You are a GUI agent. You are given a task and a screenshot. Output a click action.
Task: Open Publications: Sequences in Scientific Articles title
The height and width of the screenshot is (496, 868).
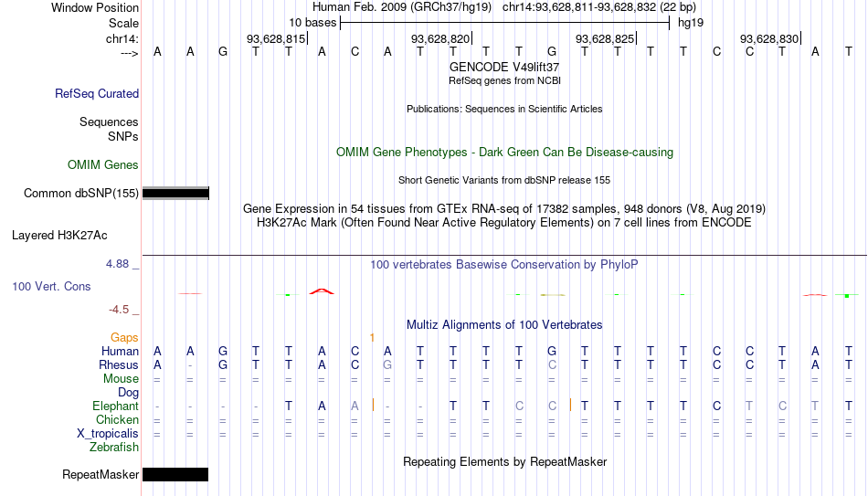tap(504, 109)
